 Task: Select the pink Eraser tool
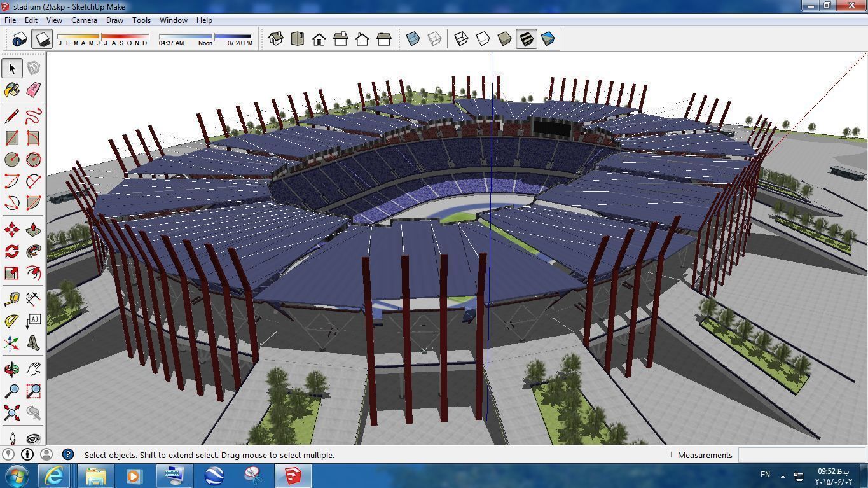(x=34, y=90)
